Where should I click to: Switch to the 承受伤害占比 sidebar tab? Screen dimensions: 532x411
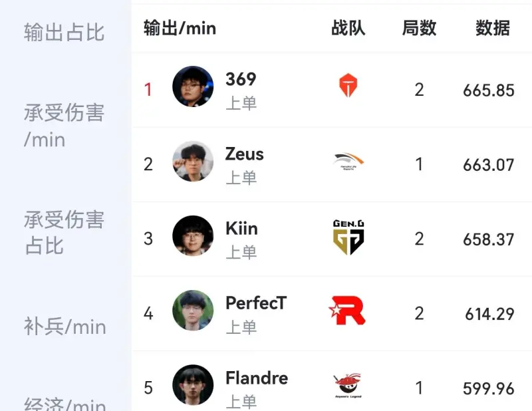pyautogui.click(x=65, y=232)
